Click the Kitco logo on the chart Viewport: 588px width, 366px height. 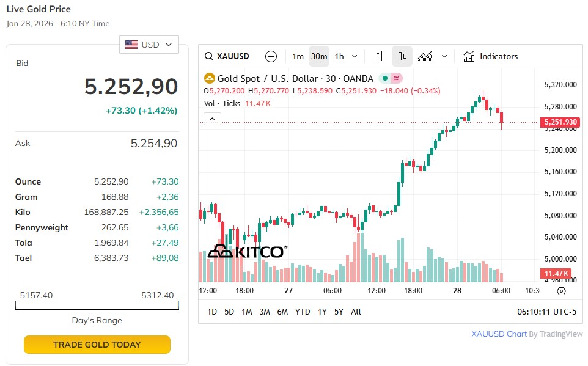tap(247, 251)
